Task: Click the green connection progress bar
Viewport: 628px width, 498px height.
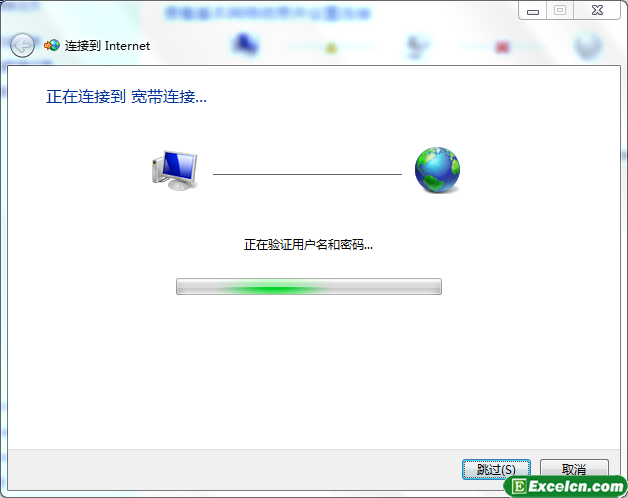Action: click(309, 286)
